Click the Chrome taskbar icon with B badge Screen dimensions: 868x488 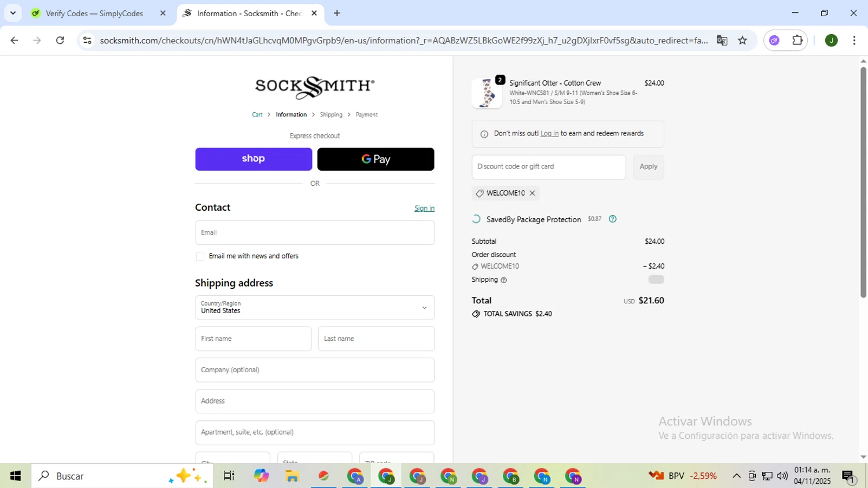pos(511,476)
